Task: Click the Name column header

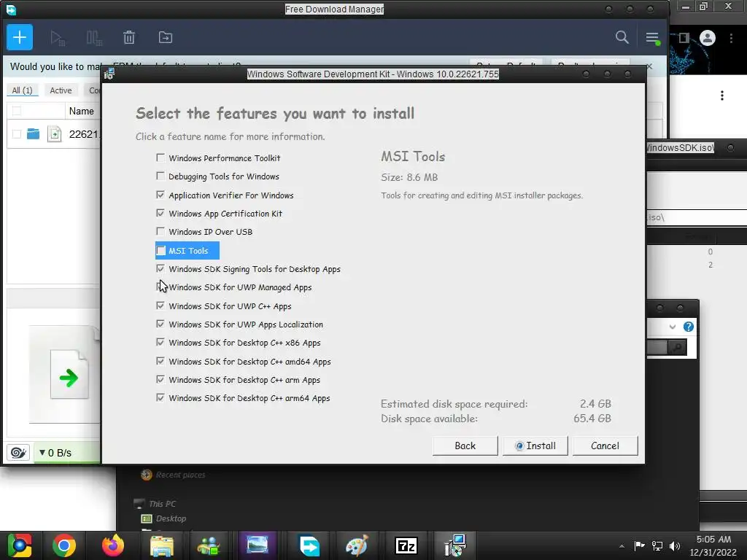Action: 82,111
